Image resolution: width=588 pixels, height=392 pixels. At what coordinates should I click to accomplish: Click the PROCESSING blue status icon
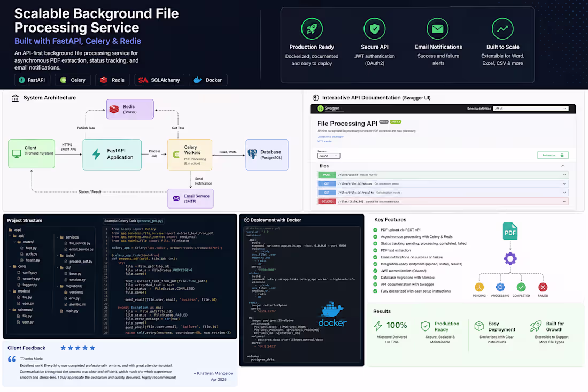tap(500, 287)
